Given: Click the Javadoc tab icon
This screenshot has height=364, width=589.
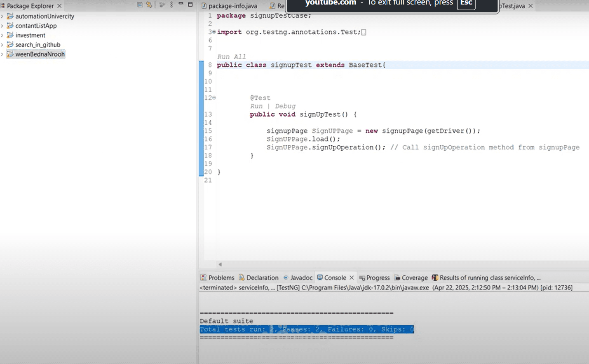Looking at the screenshot, I should point(286,278).
